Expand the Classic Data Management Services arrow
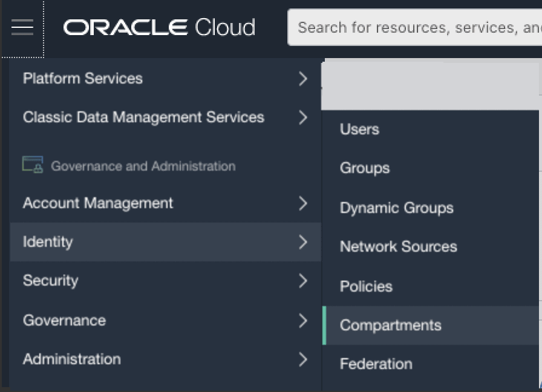The height and width of the screenshot is (392, 542). [x=303, y=117]
